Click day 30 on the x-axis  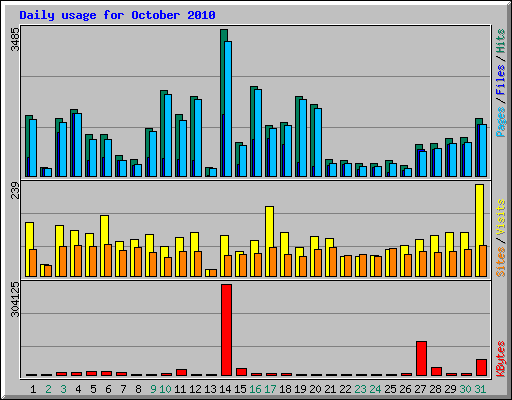(465, 389)
